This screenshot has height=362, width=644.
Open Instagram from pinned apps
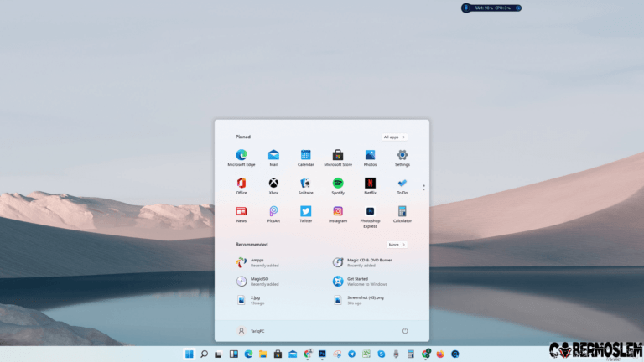pos(338,215)
